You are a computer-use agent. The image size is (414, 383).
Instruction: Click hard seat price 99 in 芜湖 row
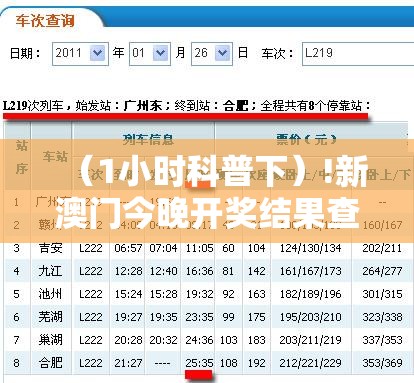(x=228, y=317)
